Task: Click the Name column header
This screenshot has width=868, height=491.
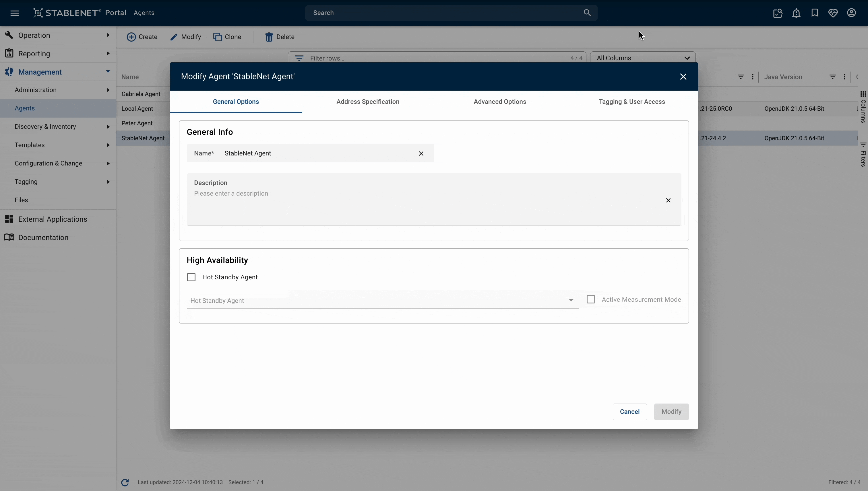Action: [130, 77]
